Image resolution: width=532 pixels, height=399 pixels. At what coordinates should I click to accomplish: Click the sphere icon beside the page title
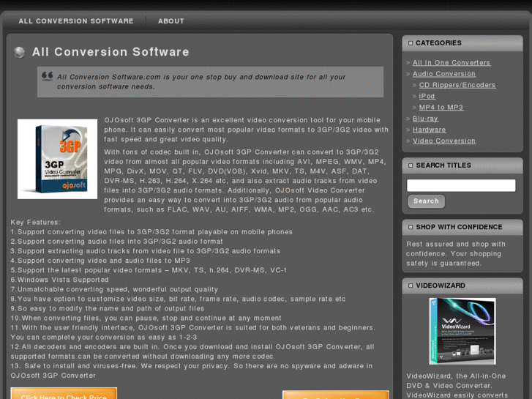19,52
